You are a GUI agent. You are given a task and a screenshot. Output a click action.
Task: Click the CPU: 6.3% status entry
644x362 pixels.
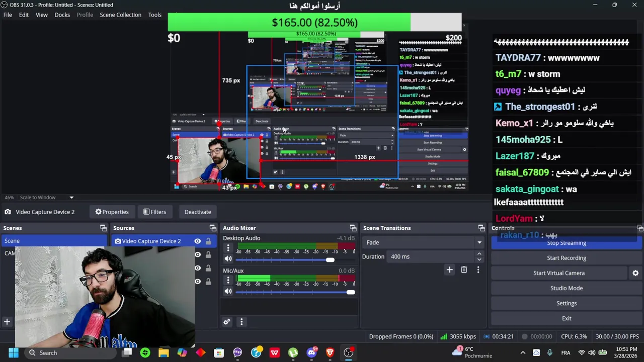(574, 336)
